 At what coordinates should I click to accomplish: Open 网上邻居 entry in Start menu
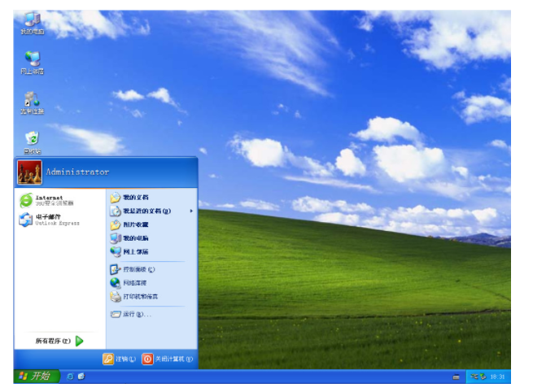(x=129, y=251)
